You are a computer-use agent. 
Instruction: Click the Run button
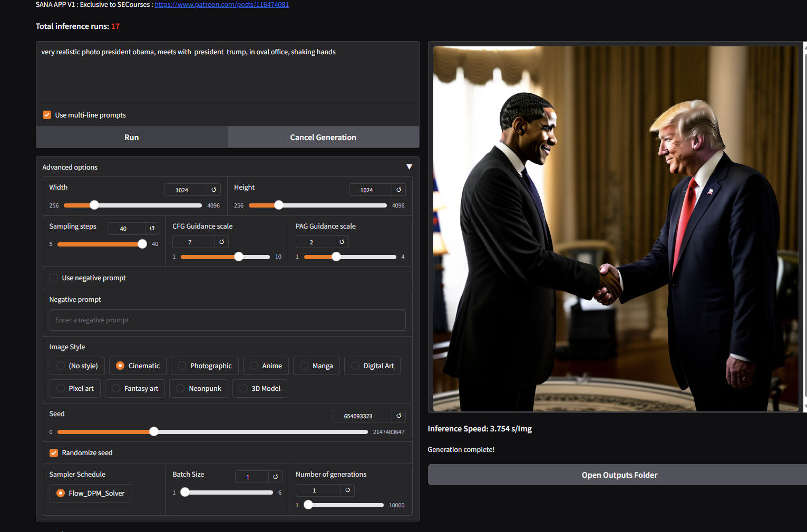(x=132, y=137)
